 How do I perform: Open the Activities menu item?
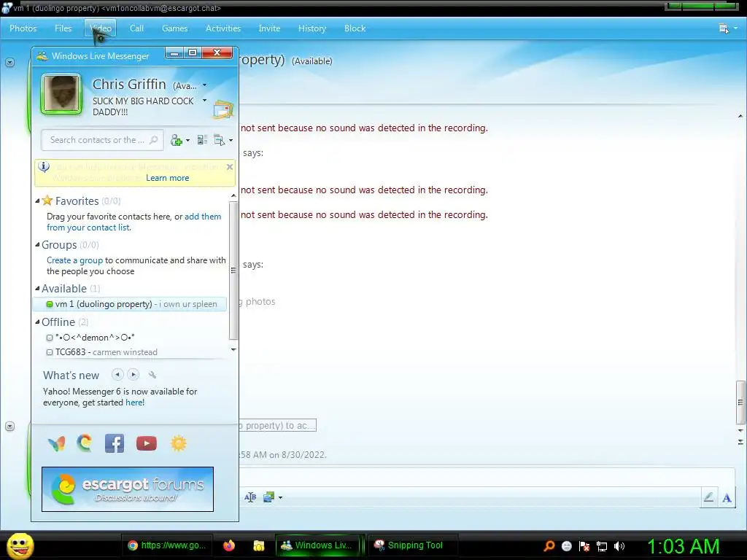223,28
